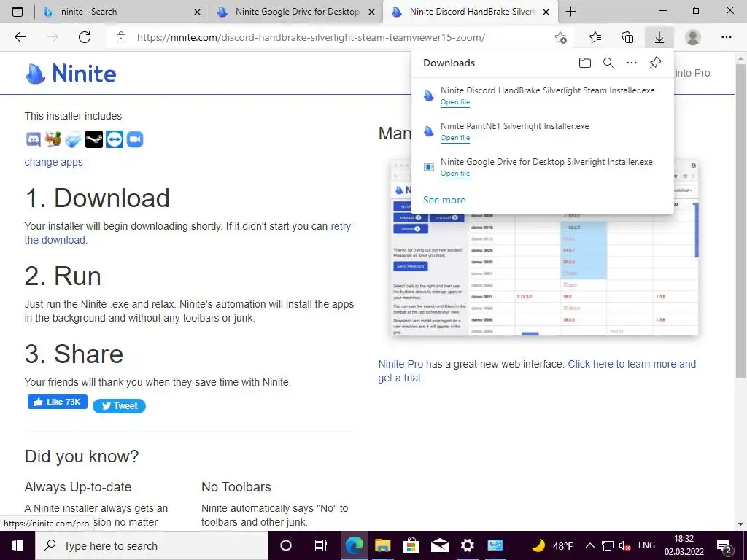
Task: Open file for PaintNET Silverlight installer
Action: click(455, 138)
